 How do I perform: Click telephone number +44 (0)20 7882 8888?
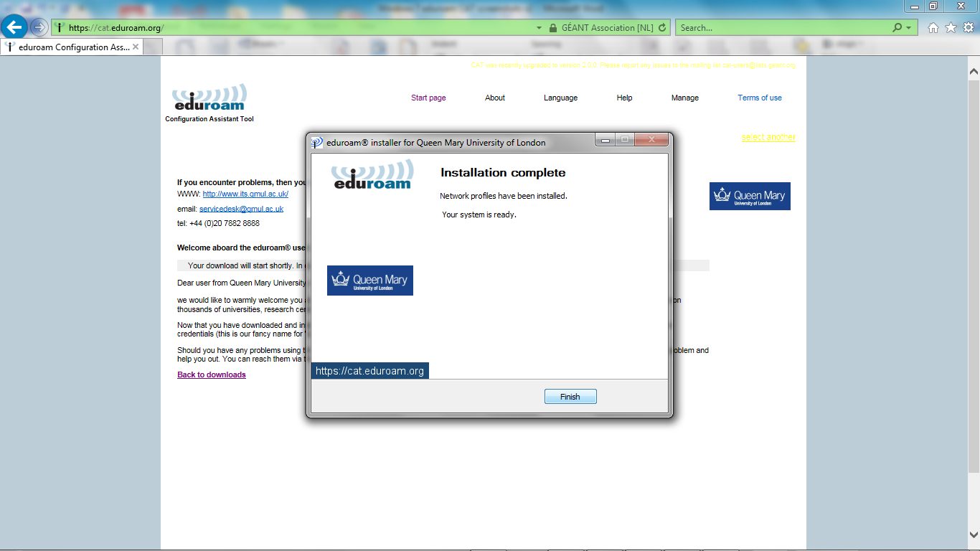click(225, 223)
